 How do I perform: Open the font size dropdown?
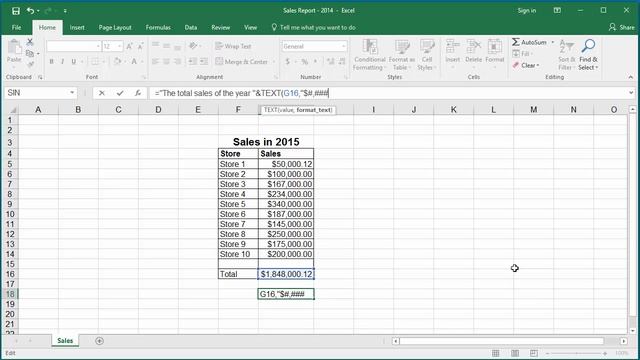[x=119, y=47]
